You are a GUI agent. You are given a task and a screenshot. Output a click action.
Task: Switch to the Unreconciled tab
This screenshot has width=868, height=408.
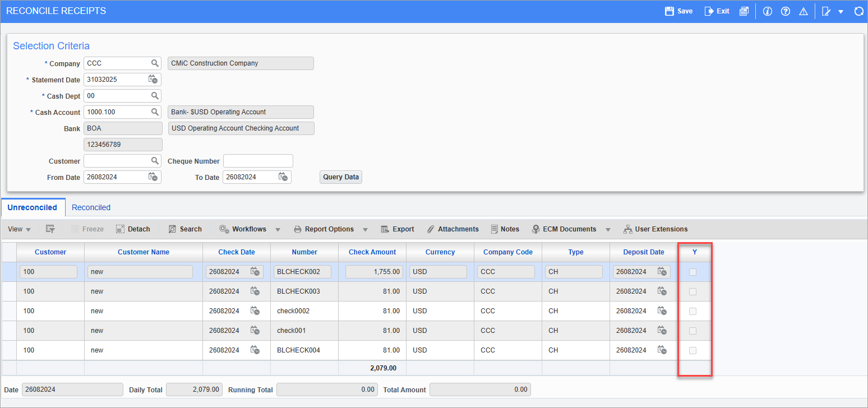(33, 207)
